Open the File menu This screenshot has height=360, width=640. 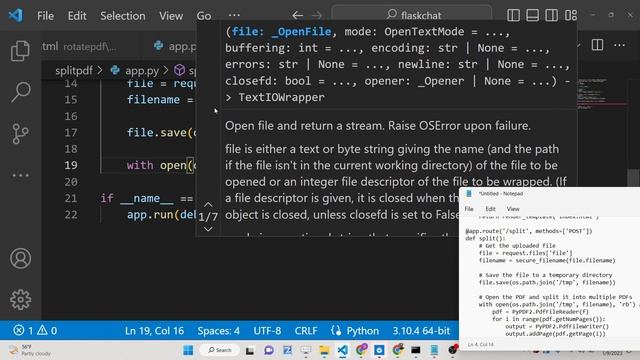[x=45, y=16]
